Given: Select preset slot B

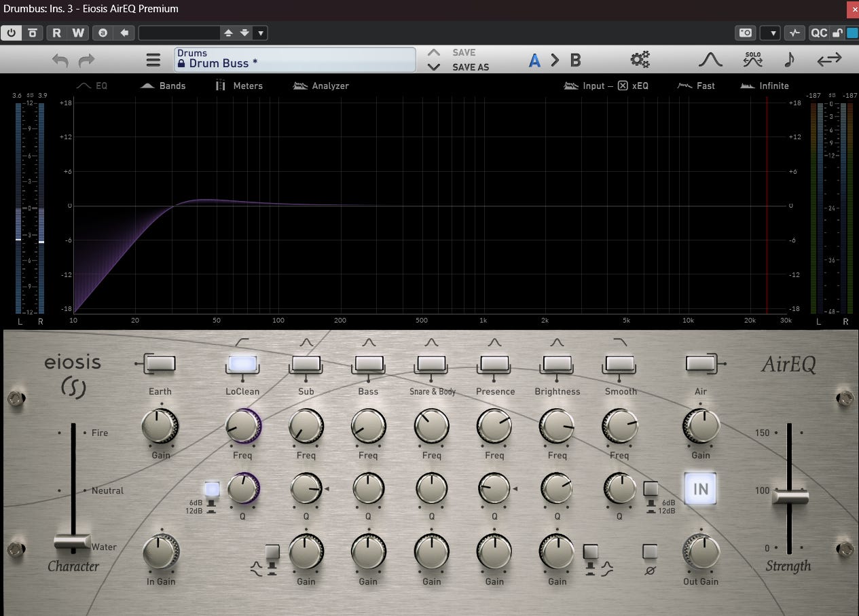Looking at the screenshot, I should click(x=575, y=60).
